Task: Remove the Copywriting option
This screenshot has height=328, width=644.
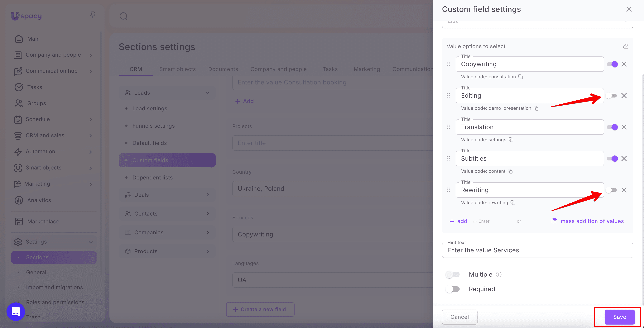Action: (624, 64)
